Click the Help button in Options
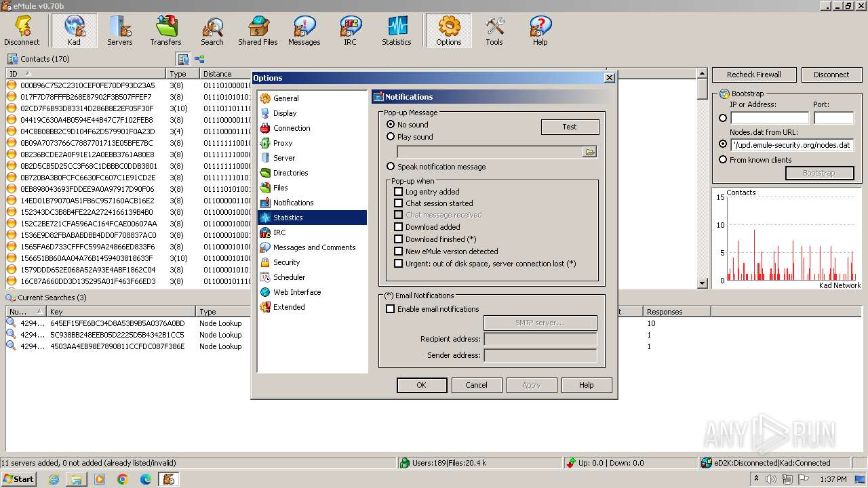The height and width of the screenshot is (488, 868). pyautogui.click(x=587, y=385)
